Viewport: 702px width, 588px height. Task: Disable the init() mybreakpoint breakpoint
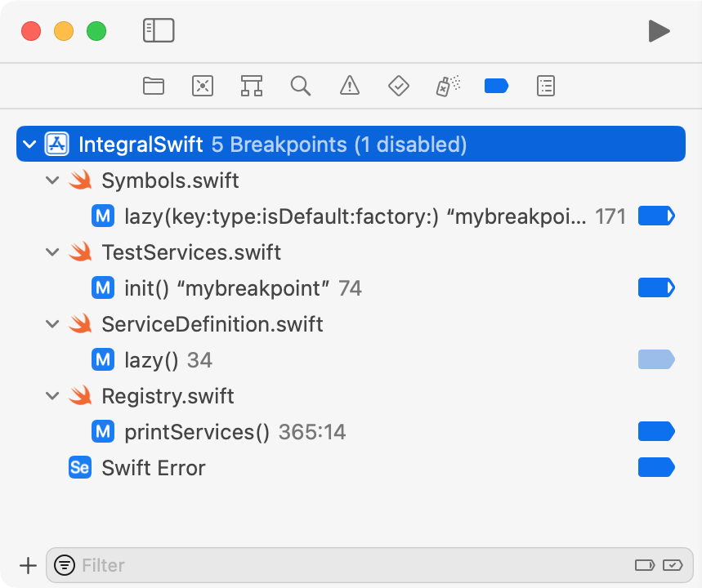tap(656, 287)
